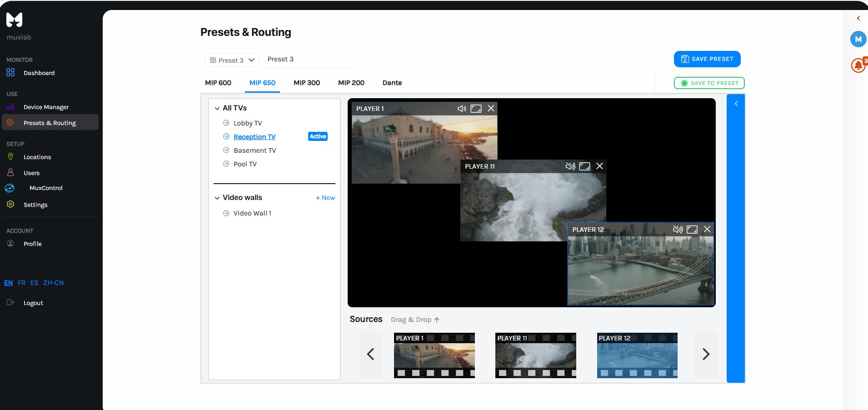Click the user avatar M icon

pyautogui.click(x=858, y=39)
